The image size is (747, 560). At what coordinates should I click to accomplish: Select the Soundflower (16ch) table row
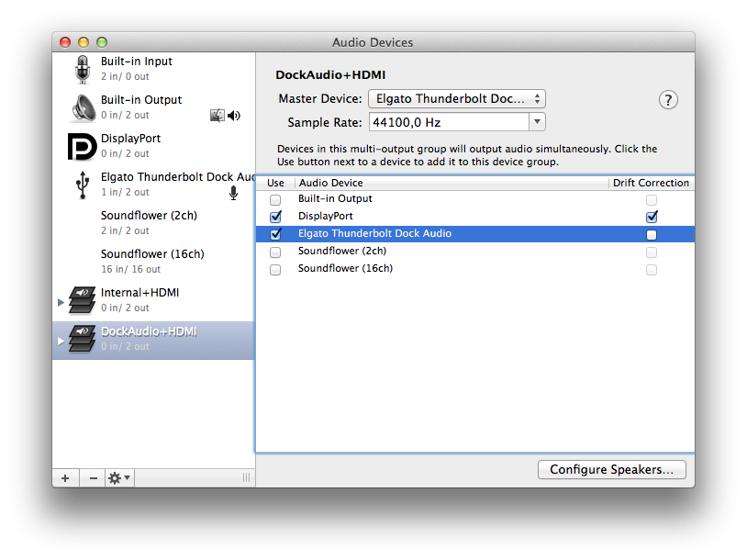tap(475, 269)
